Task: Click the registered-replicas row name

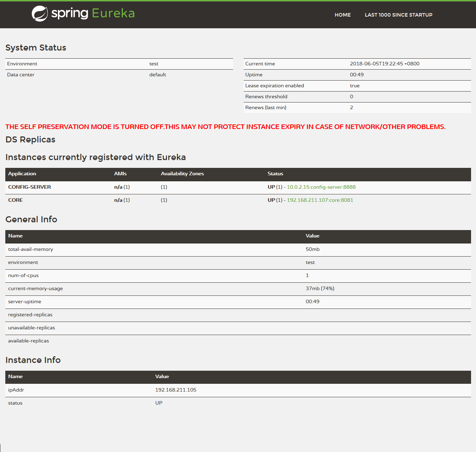Action: [30, 315]
